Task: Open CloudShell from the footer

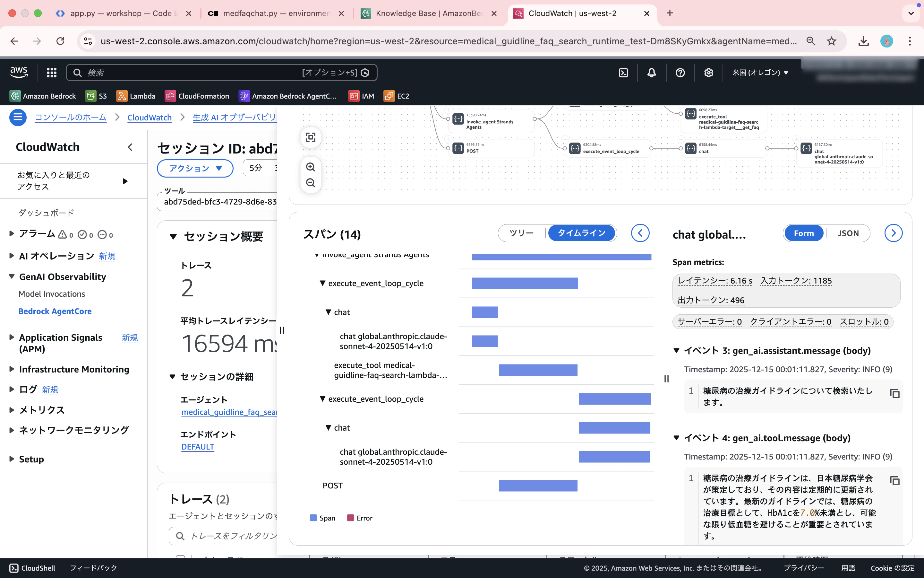Action: [x=32, y=568]
